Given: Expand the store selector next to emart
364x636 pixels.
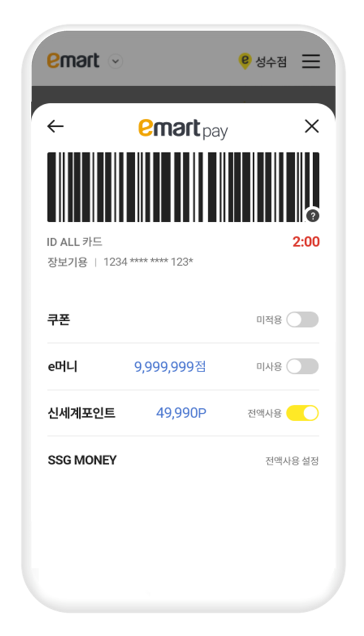Looking at the screenshot, I should pos(115,61).
